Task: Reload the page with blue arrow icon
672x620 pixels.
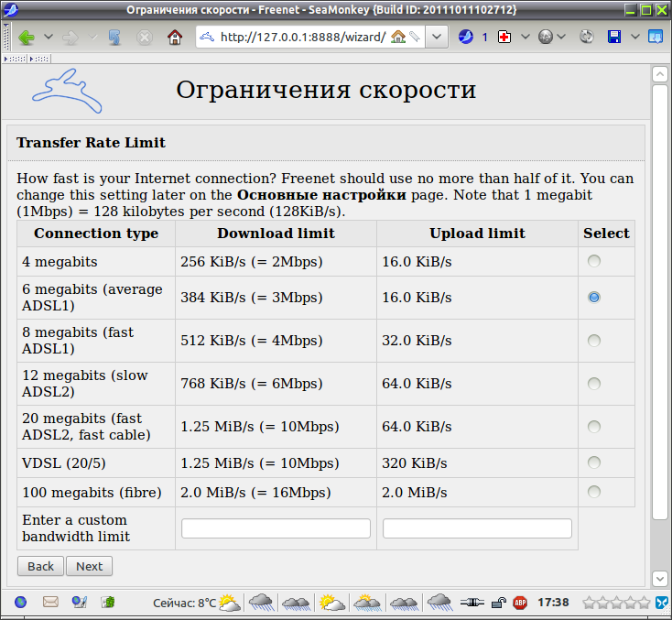Action: (x=114, y=38)
